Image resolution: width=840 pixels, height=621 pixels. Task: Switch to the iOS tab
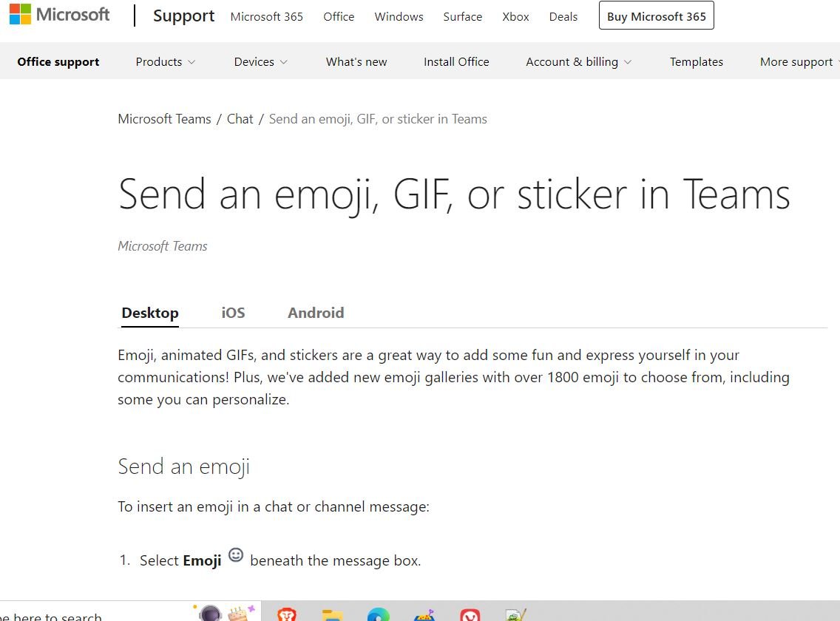point(233,313)
